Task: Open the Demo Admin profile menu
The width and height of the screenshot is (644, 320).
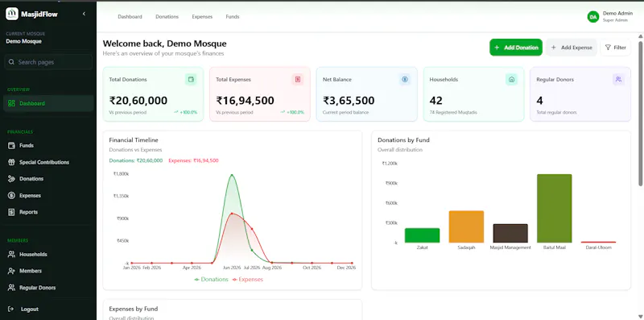Action: 610,16
